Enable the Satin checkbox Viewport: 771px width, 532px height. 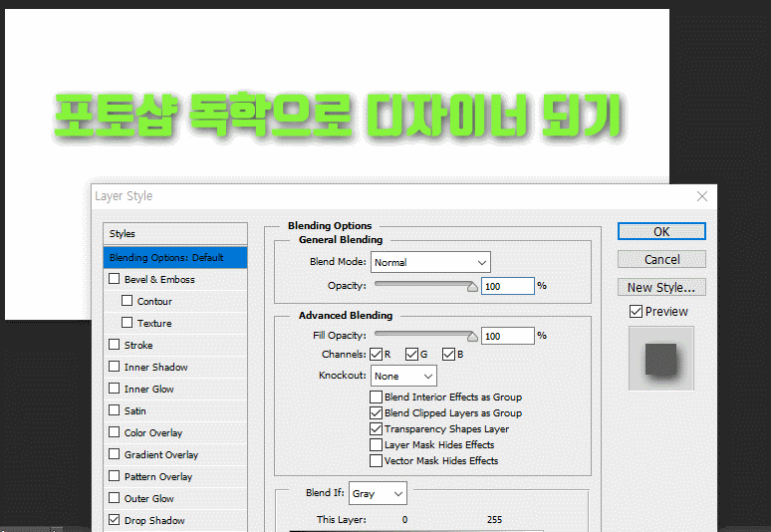tap(115, 410)
